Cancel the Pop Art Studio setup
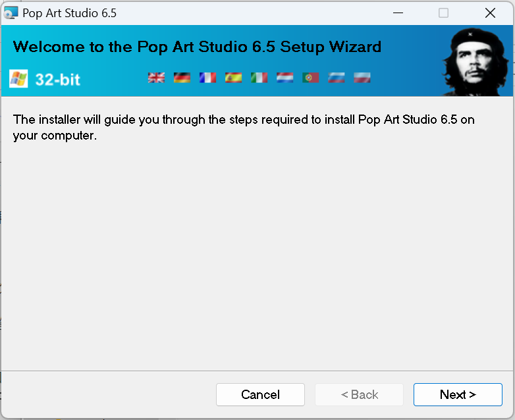The height and width of the screenshot is (420, 515). pyautogui.click(x=260, y=394)
